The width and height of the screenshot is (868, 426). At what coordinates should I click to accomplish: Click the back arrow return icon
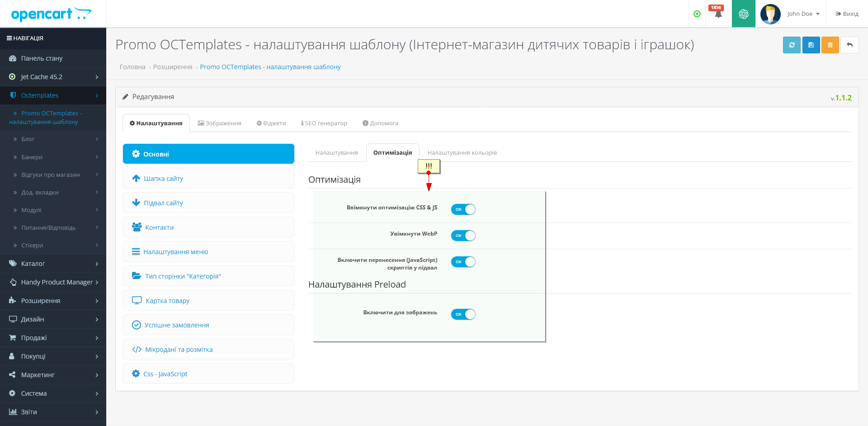tap(849, 45)
